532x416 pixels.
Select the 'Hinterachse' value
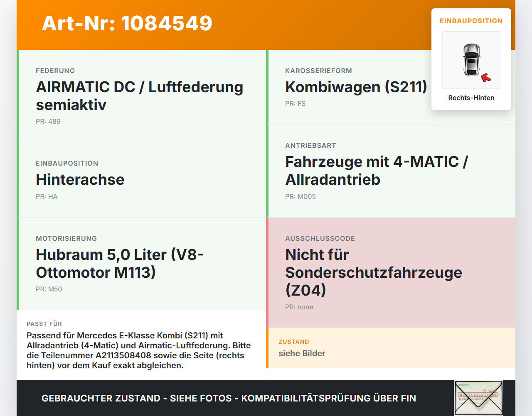tap(80, 180)
